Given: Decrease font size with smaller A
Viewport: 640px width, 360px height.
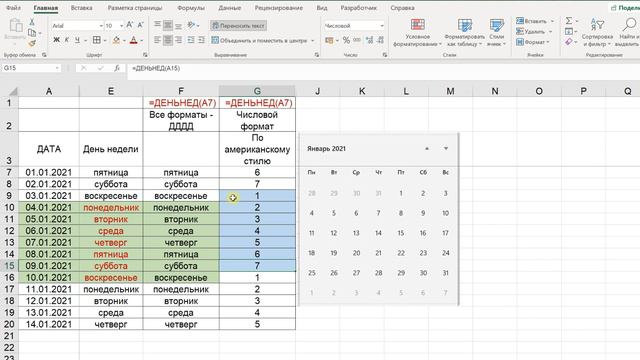Looking at the screenshot, I should [x=140, y=25].
